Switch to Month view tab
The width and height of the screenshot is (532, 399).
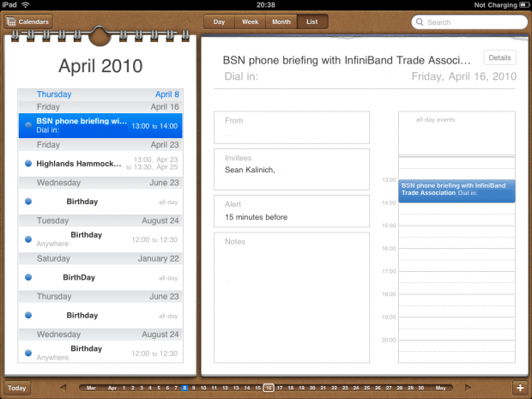281,21
